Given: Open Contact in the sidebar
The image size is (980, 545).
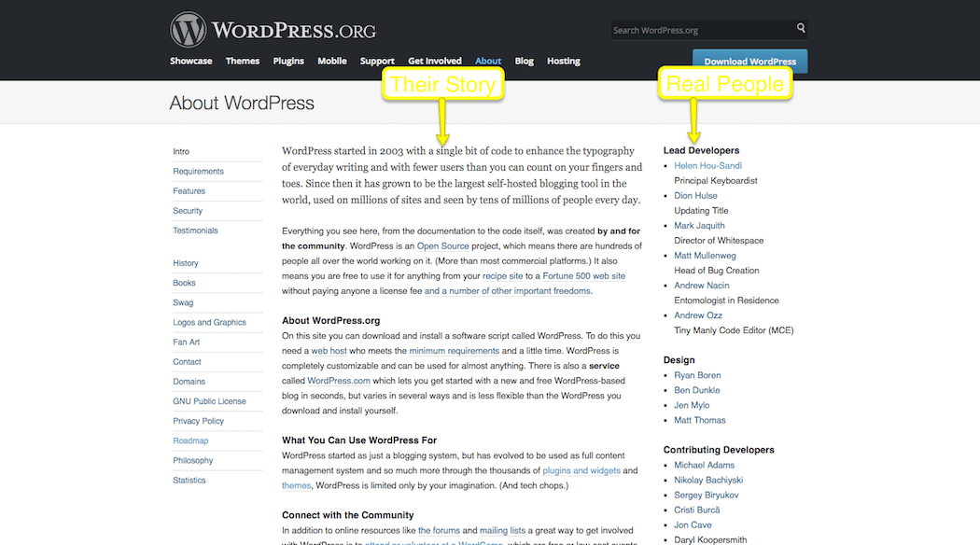Looking at the screenshot, I should tap(187, 362).
